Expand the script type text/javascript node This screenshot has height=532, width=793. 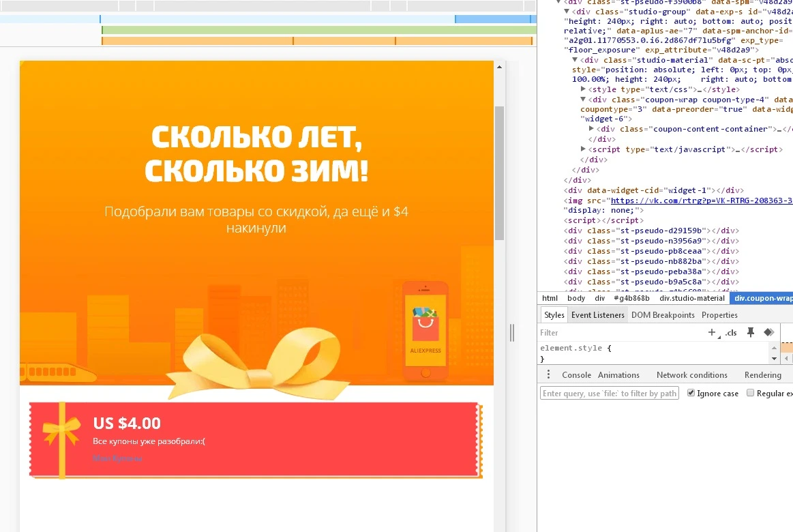click(x=583, y=149)
